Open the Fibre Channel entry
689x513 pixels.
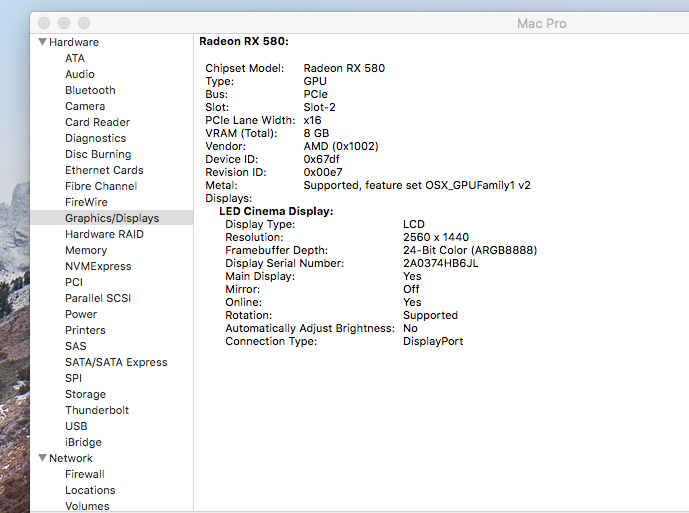click(101, 186)
